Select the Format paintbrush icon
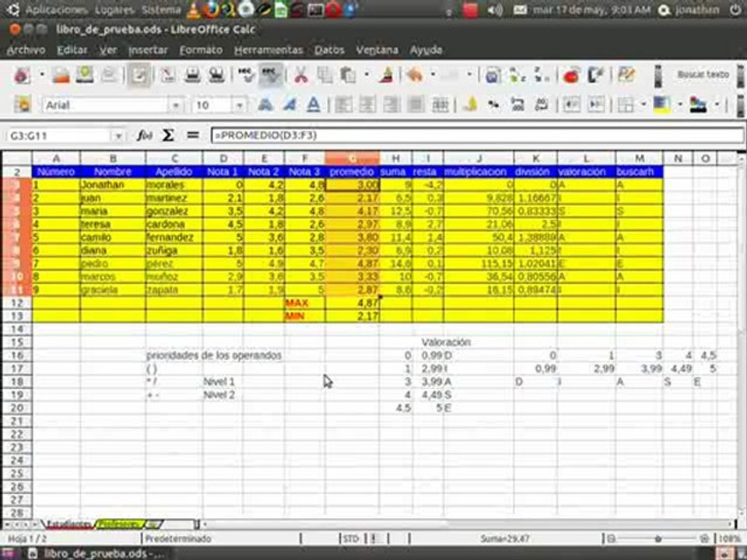Screen dimensions: 747x560 coord(387,75)
